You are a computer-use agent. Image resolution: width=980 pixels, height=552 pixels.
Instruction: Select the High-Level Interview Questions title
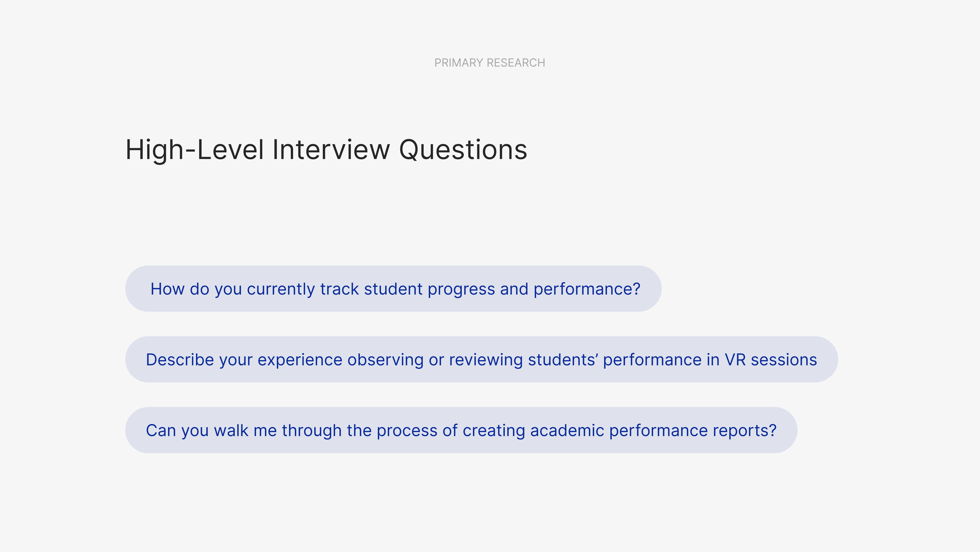tap(326, 150)
